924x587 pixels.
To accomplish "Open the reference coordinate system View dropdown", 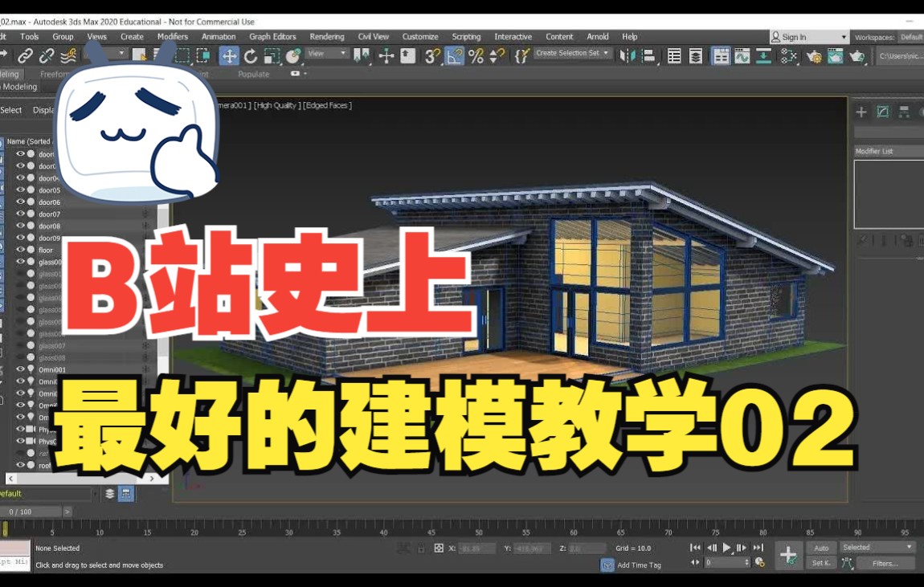I will click(325, 53).
